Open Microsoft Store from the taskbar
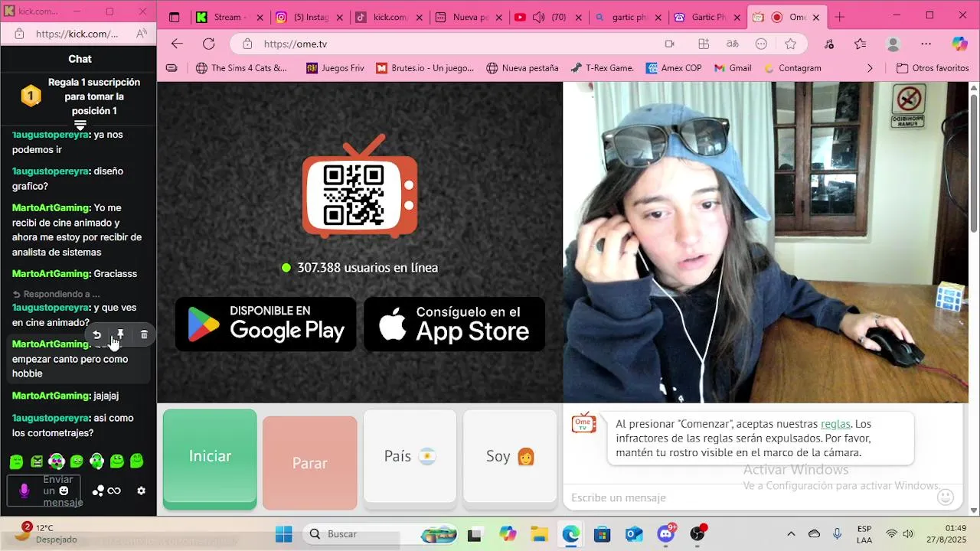The width and height of the screenshot is (980, 551). [603, 533]
